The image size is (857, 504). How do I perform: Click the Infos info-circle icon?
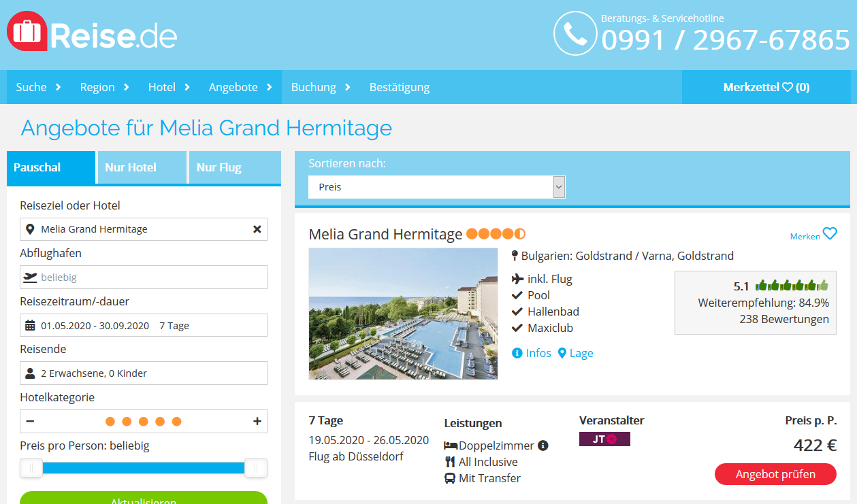pos(517,353)
